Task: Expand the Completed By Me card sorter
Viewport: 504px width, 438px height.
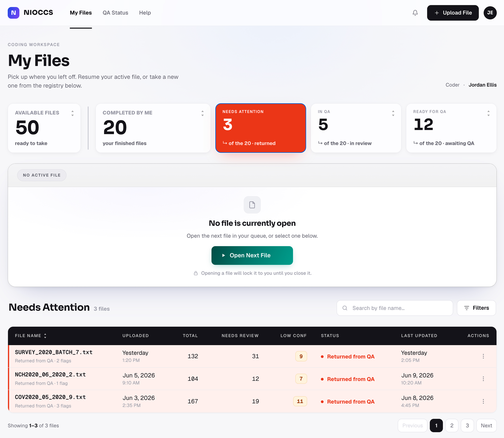Action: coord(202,113)
